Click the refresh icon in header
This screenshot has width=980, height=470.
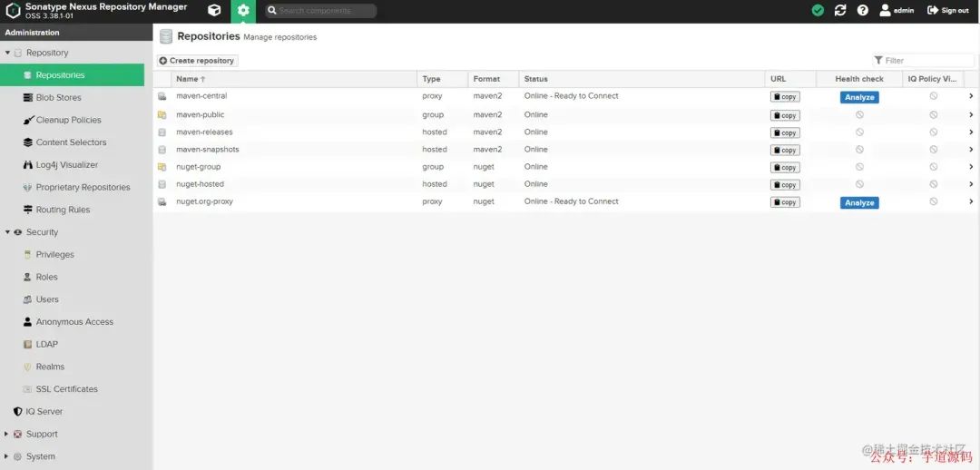840,11
